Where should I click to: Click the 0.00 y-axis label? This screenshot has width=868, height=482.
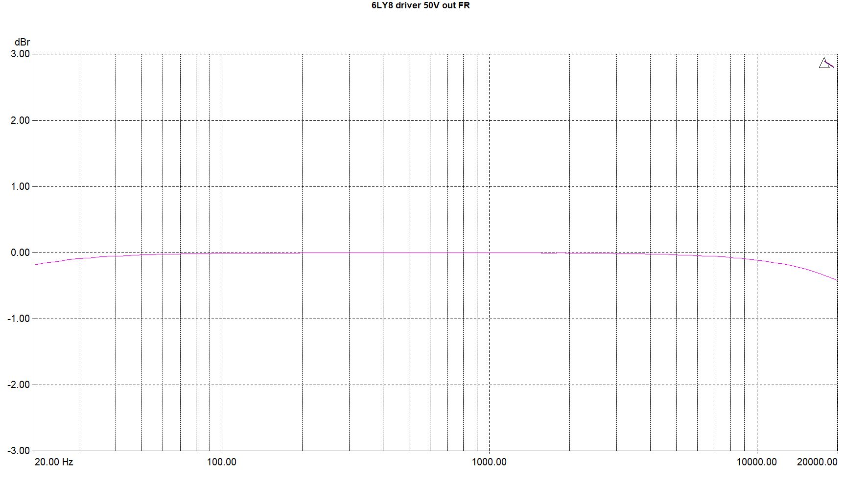coord(20,252)
